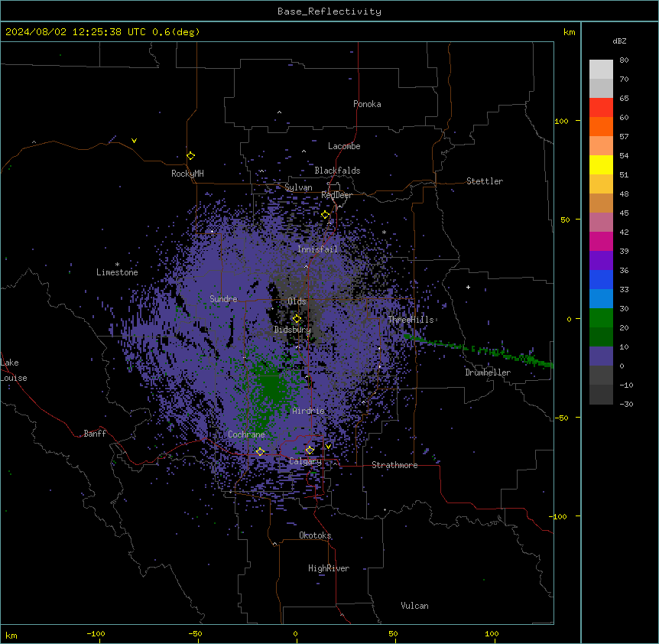Click the Sylvan label on map
659x644 pixels.
[x=298, y=187]
